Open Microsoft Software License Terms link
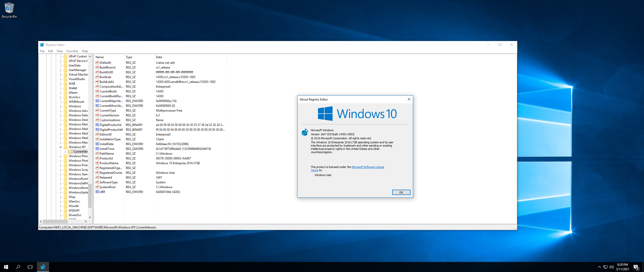Screen dimensions: 644x272 coord(368,167)
